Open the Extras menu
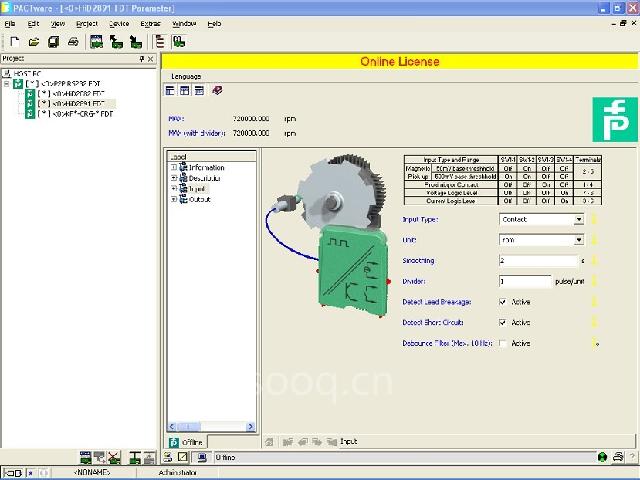This screenshot has height=480, width=640. click(x=150, y=23)
